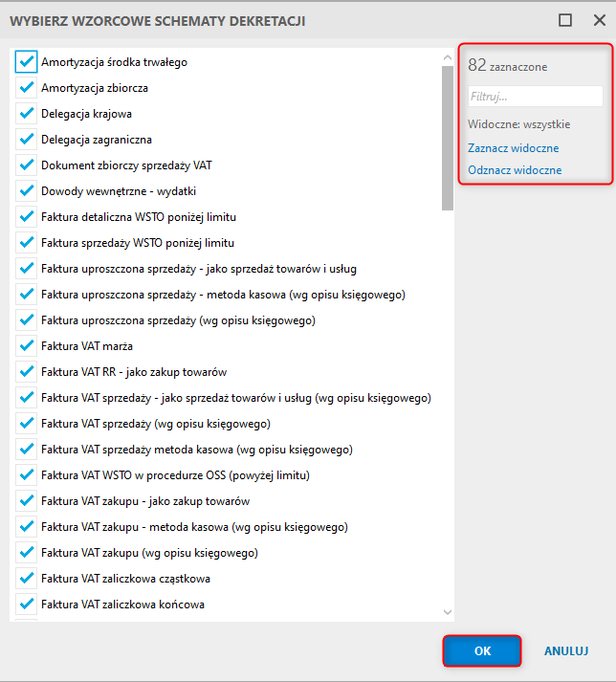Click the Zaznacz widoczne link
Screen dimensions: 616x682
[x=514, y=148]
